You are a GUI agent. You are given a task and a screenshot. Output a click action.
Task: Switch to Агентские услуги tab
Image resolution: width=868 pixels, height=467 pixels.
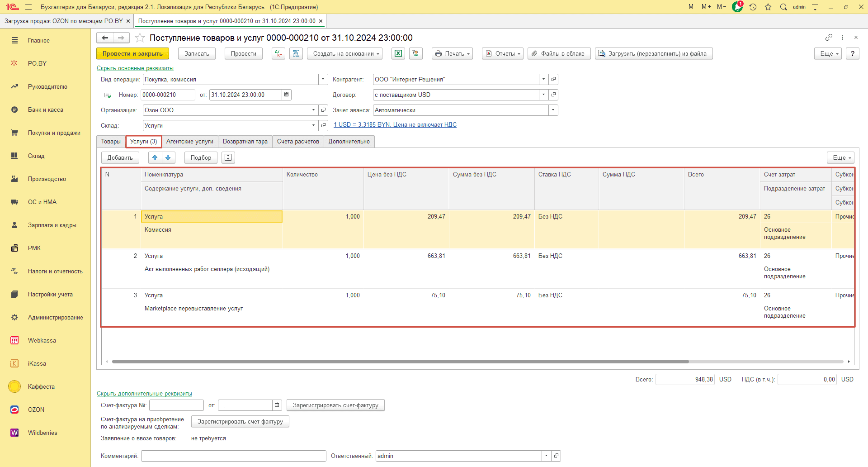(190, 142)
